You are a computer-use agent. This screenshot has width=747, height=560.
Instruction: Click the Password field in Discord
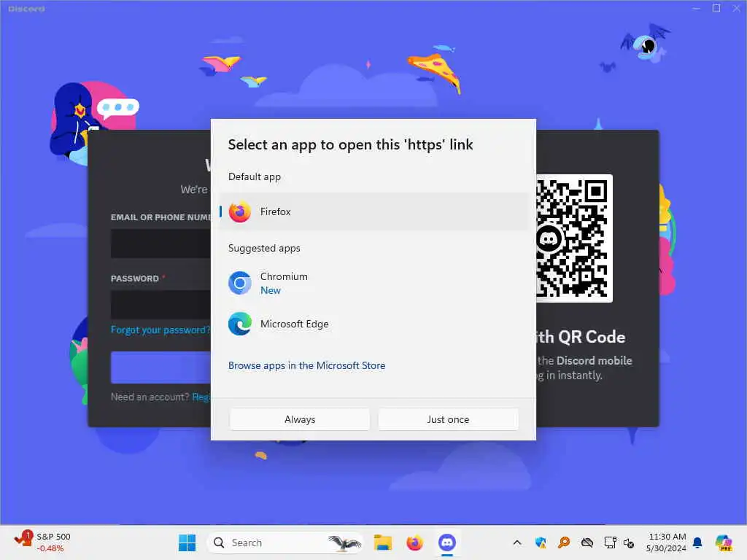[160, 305]
